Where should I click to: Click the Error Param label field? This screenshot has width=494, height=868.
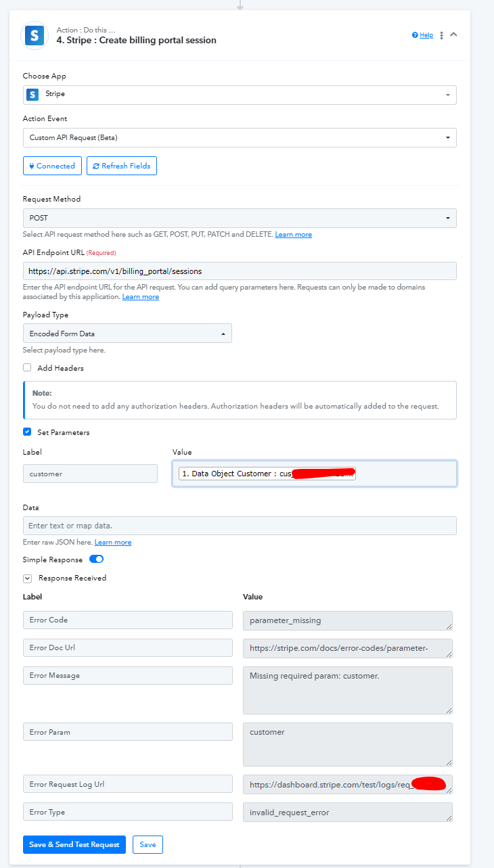click(x=128, y=731)
